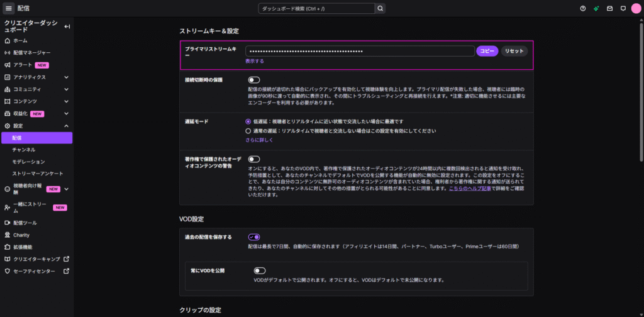This screenshot has height=317, width=644.
Task: Click the masked primary stream key field
Action: click(360, 51)
